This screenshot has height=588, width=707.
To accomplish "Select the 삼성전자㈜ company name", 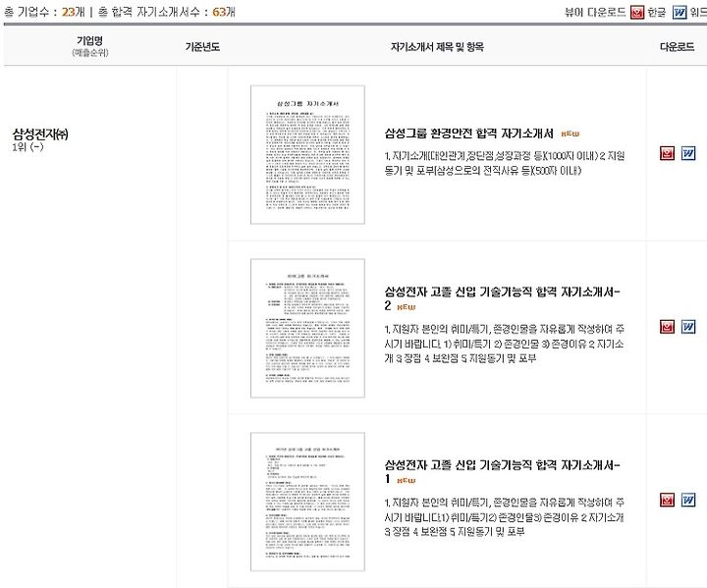I will coord(40,134).
